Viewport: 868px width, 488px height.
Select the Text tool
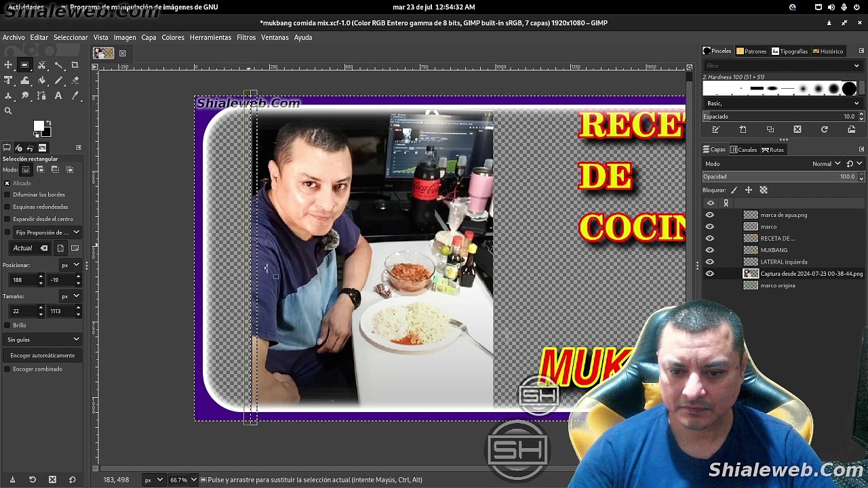pos(58,96)
